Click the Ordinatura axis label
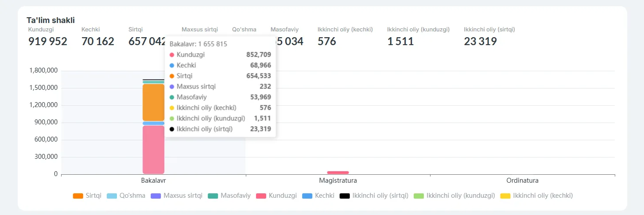 [x=522, y=181]
